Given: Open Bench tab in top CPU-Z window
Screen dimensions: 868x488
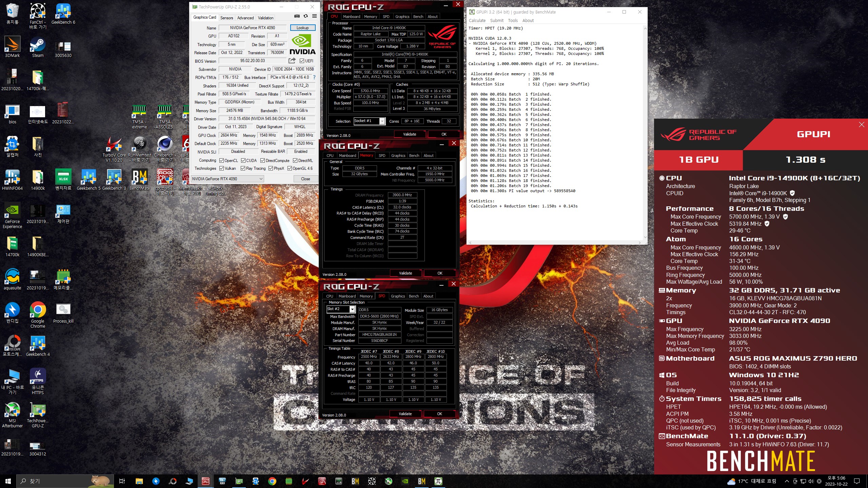Looking at the screenshot, I should point(418,17).
